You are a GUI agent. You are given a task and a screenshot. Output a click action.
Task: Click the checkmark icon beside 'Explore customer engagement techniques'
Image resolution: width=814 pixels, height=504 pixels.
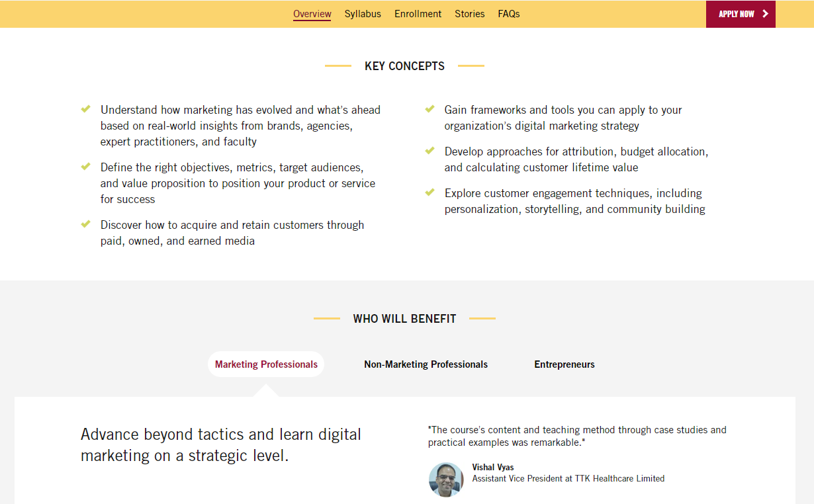point(430,190)
